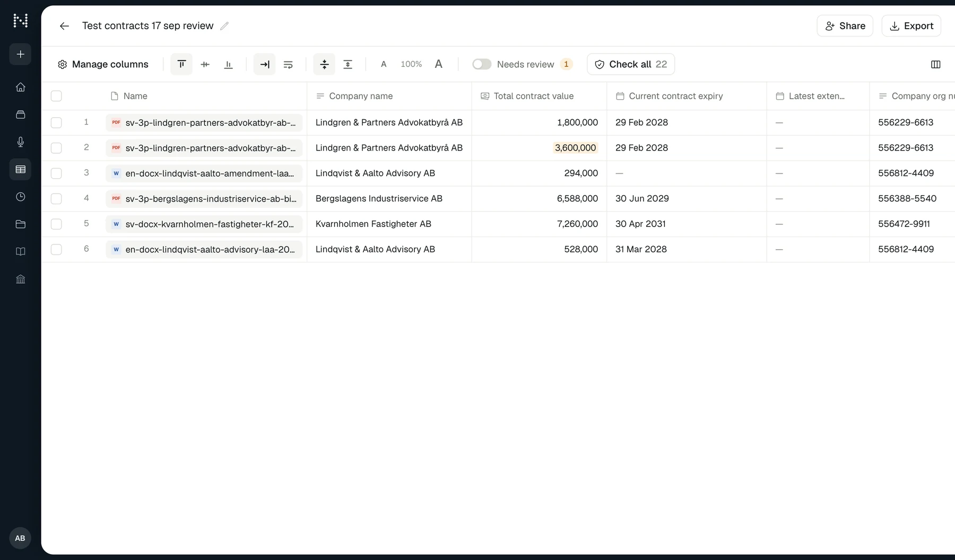Toggle the column panel layout icon
This screenshot has height=560, width=955.
tap(936, 64)
